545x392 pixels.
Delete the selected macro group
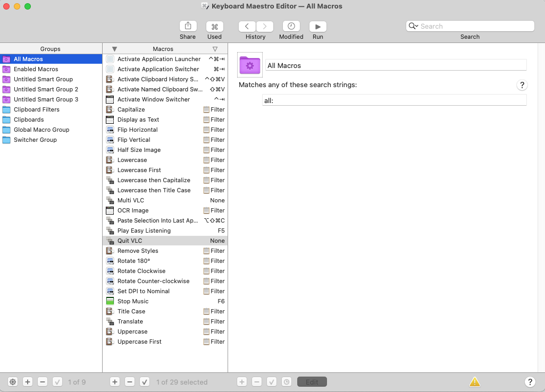43,381
